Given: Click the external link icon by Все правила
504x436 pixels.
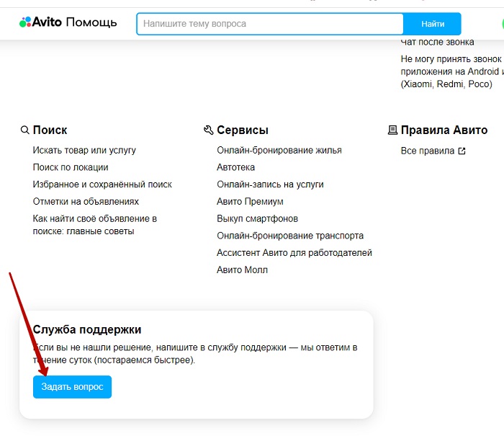Looking at the screenshot, I should click(462, 151).
